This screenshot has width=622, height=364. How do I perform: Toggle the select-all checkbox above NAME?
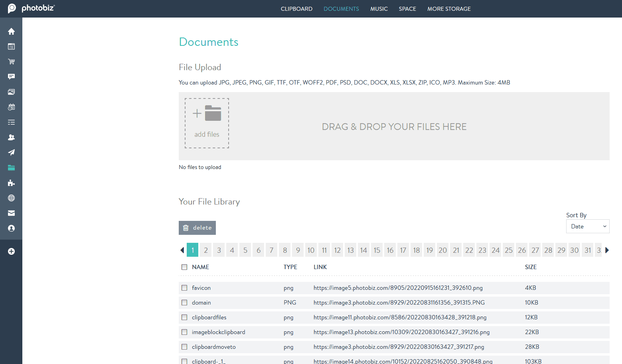184,267
